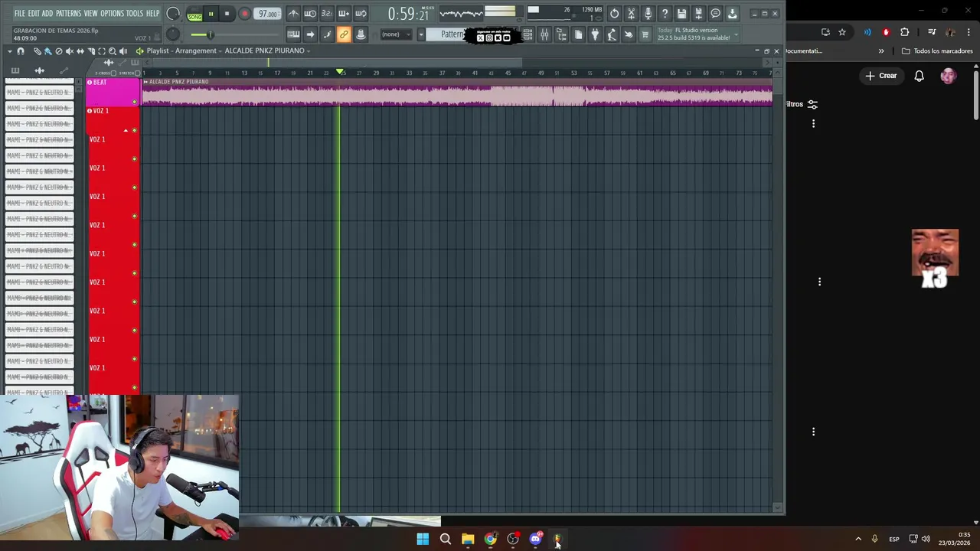
Task: Click the help question mark icon
Action: click(665, 14)
